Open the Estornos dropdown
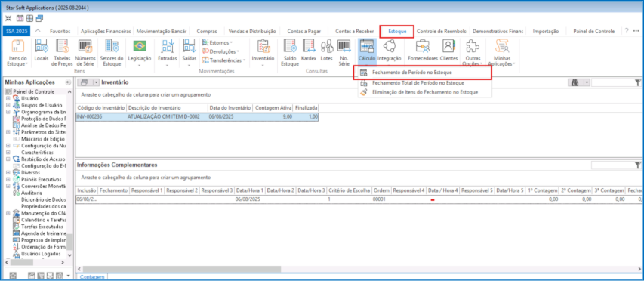The width and height of the screenshot is (644, 281). 217,42
